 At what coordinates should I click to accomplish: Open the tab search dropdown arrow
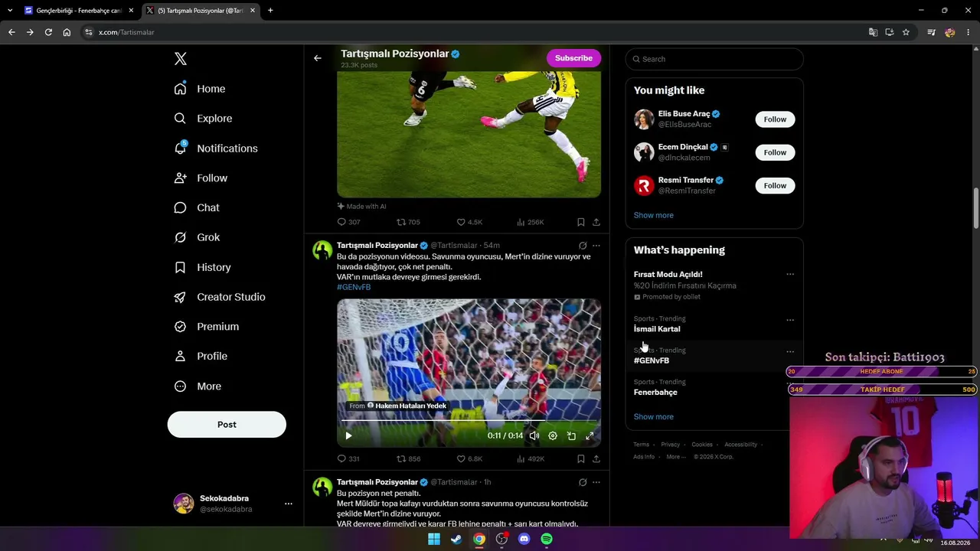point(10,11)
